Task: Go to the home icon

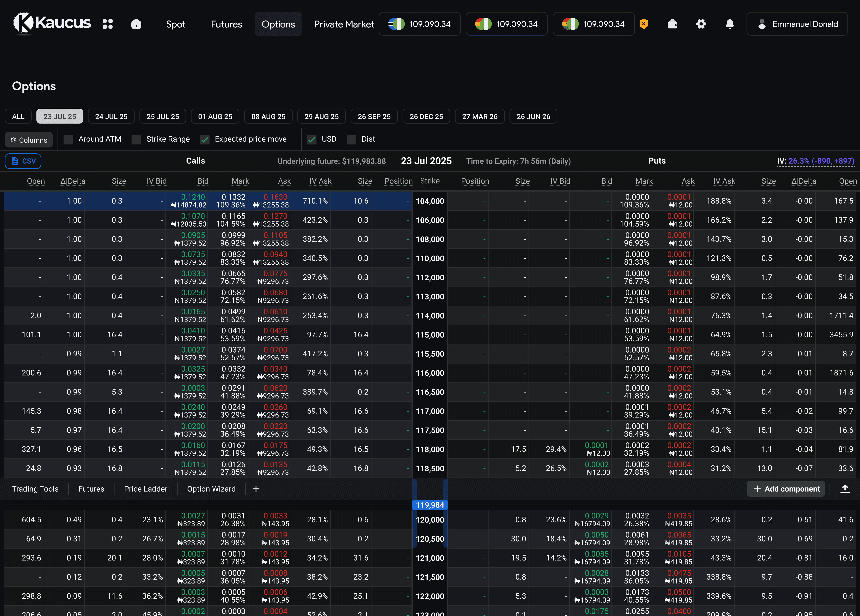Action: point(136,24)
